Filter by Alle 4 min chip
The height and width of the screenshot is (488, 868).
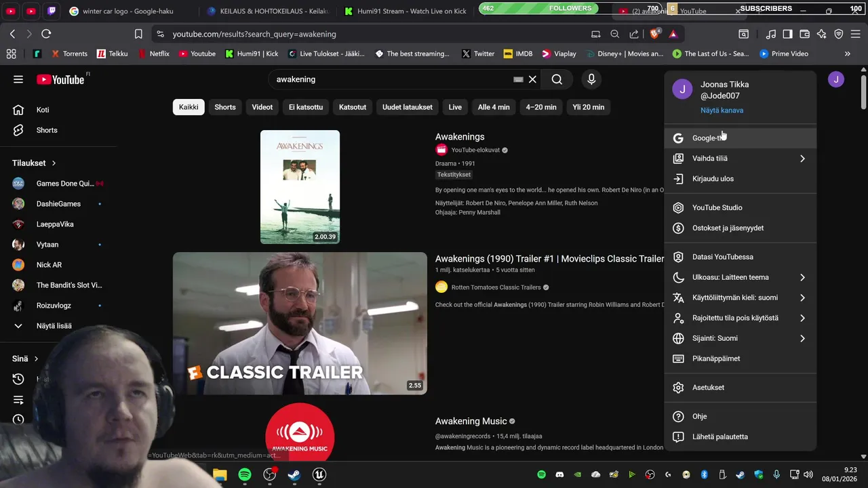pyautogui.click(x=494, y=107)
